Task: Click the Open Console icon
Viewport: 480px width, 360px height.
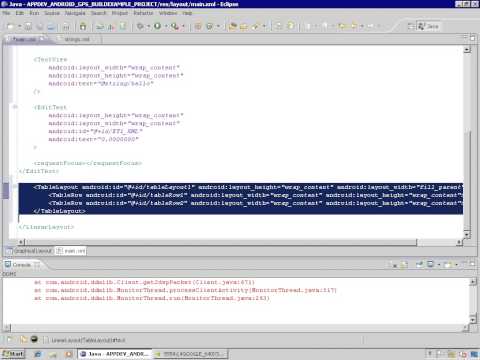Action: click(x=448, y=265)
